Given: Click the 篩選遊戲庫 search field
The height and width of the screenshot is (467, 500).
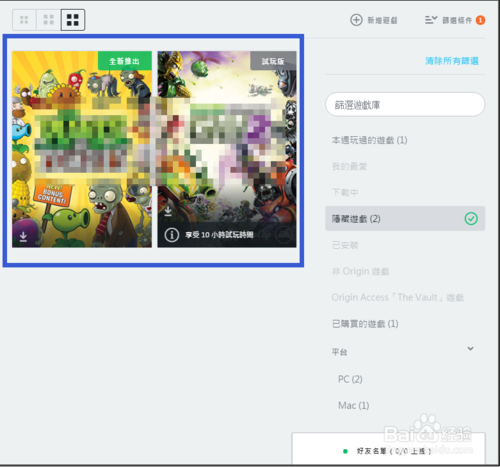Looking at the screenshot, I should 405,105.
